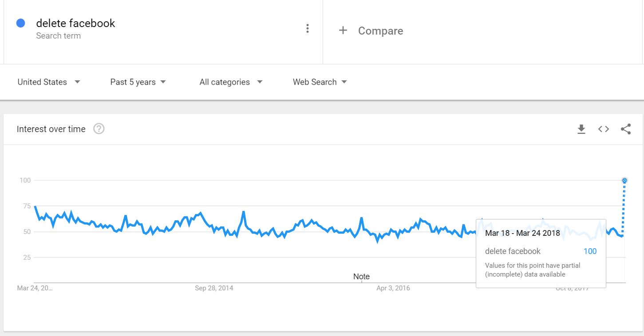Screen dimensions: 644x336
Task: Click the Note marker on the chart
Action: 361,277
